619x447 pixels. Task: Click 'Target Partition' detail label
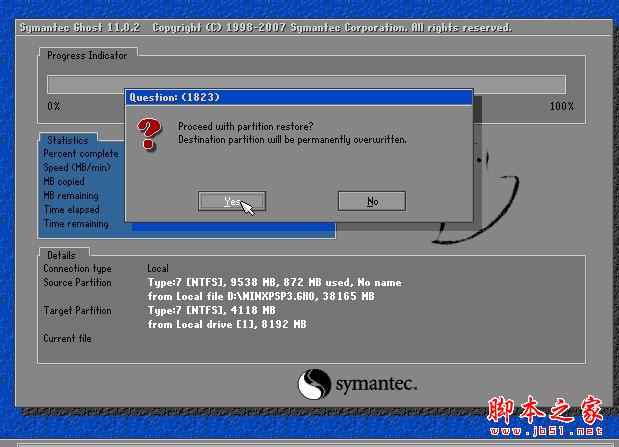pyautogui.click(x=77, y=310)
